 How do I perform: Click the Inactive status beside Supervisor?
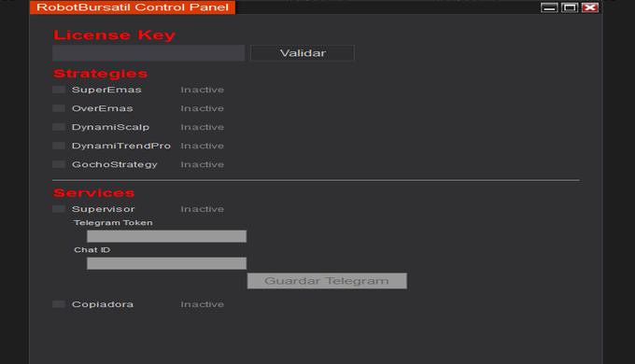[x=202, y=209]
